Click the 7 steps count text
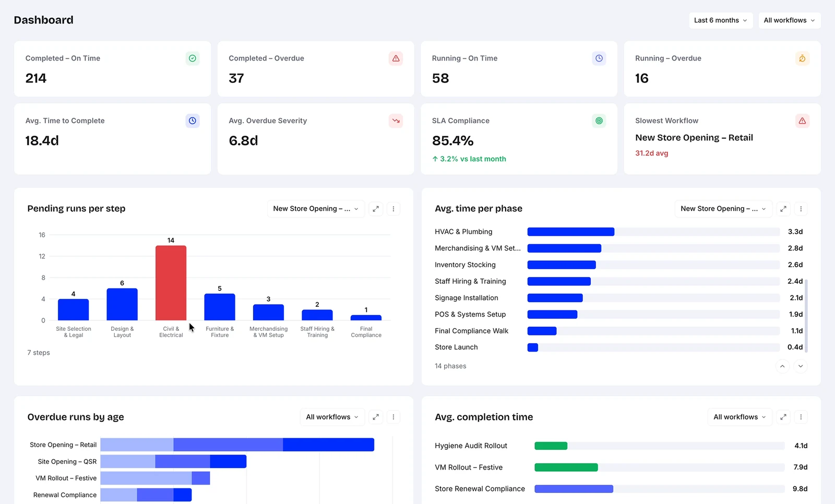The width and height of the screenshot is (835, 504). (x=39, y=353)
